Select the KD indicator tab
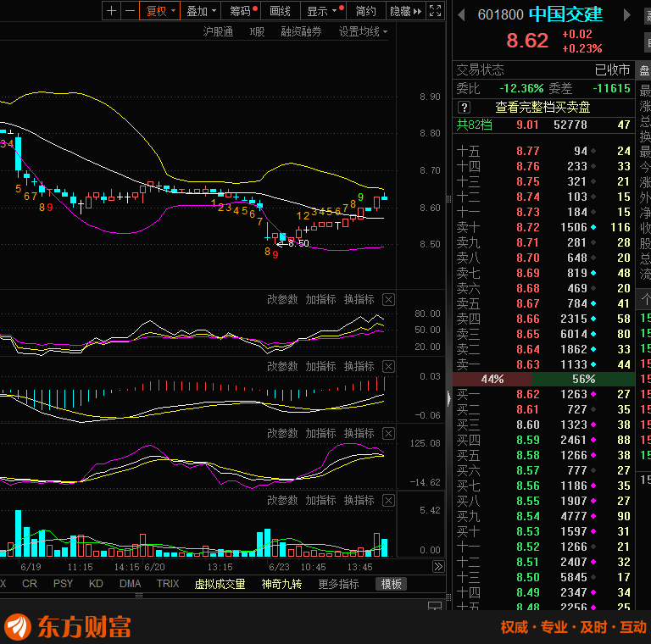The image size is (651, 644). click(96, 584)
